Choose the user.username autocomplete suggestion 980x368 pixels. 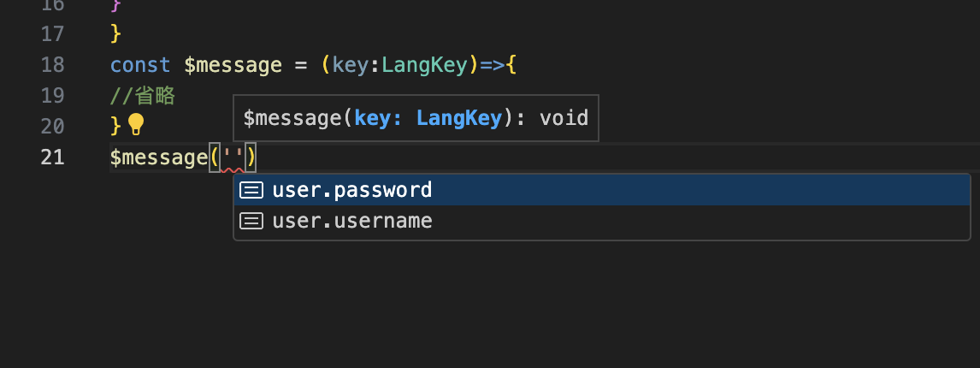pos(351,221)
